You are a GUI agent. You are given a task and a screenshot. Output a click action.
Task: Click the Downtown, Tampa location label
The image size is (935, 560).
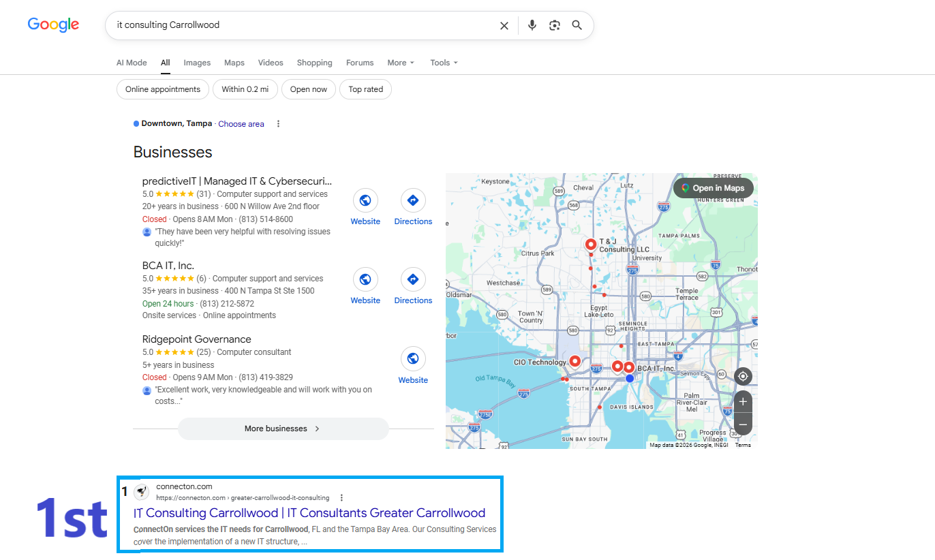coord(177,124)
